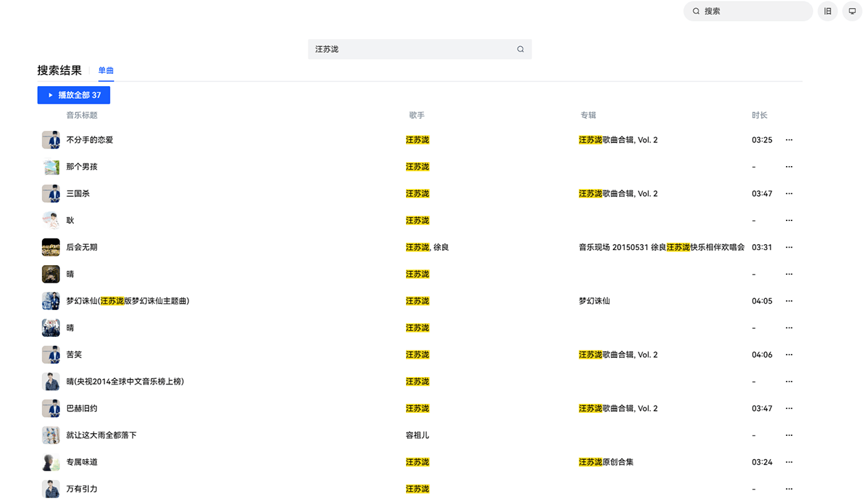Switch to old version via 旧 icon
The height and width of the screenshot is (499, 868).
click(x=827, y=11)
